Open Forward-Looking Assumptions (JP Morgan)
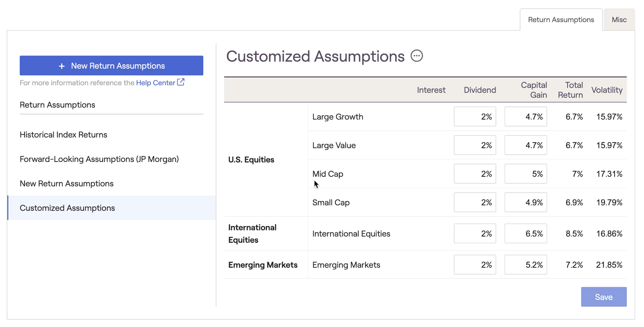Image resolution: width=644 pixels, height=327 pixels. (99, 159)
